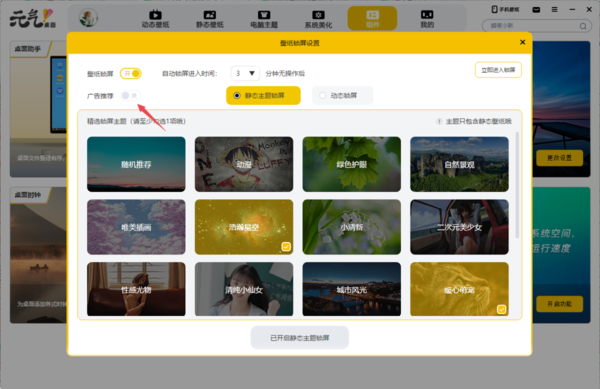The width and height of the screenshot is (600, 389).
Task: Close the 壁纸锁屏设置 dialog
Action: click(522, 42)
